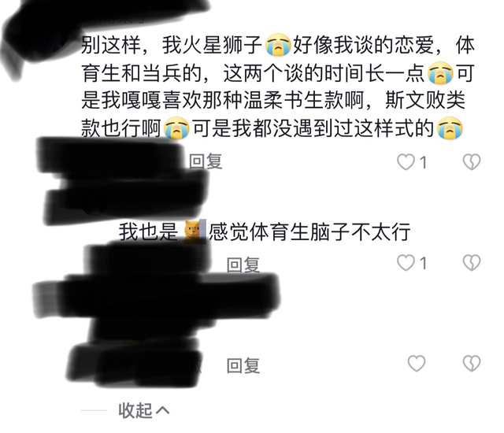504x433 pixels.
Task: Click the crying emoji after 时间长一点
Action: point(440,72)
